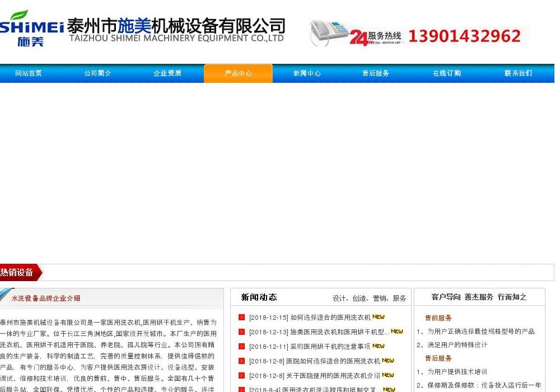Open news 施美医用洗衣机和医用烘干机型
Image resolution: width=560 pixels, height=392 pixels.
tap(319, 332)
